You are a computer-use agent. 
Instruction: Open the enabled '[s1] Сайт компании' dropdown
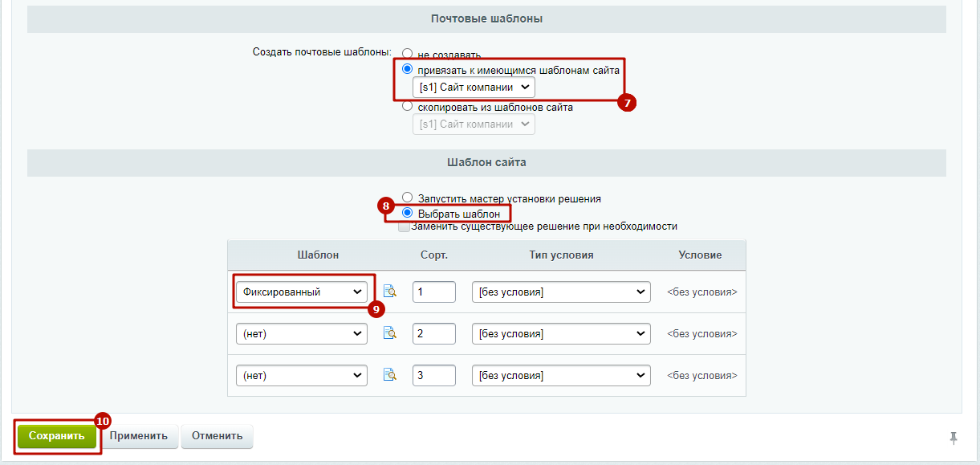point(474,87)
